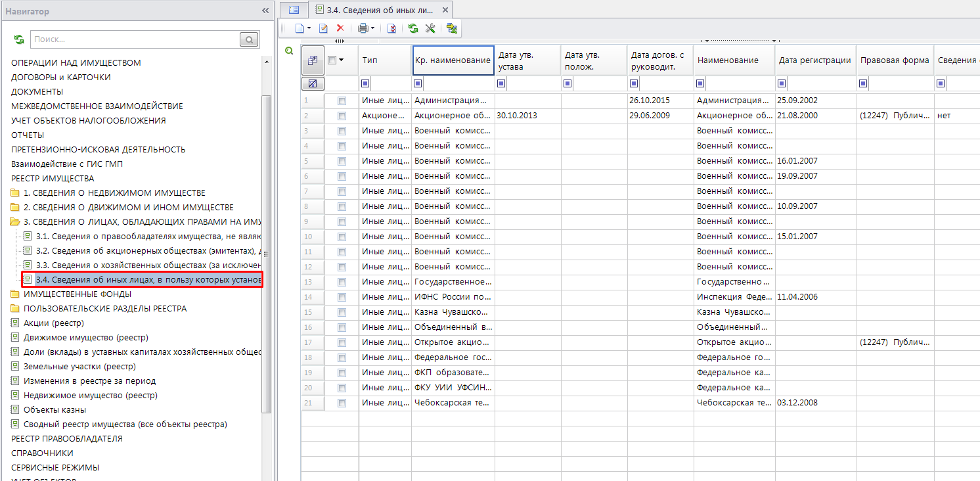Image resolution: width=980 pixels, height=481 pixels.
Task: Click the grid grouping button in header corner
Action: click(x=313, y=60)
